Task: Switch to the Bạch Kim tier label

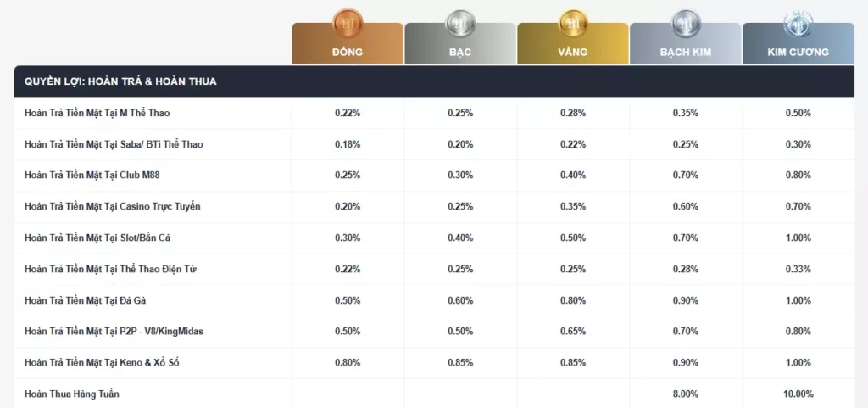Action: (x=685, y=52)
